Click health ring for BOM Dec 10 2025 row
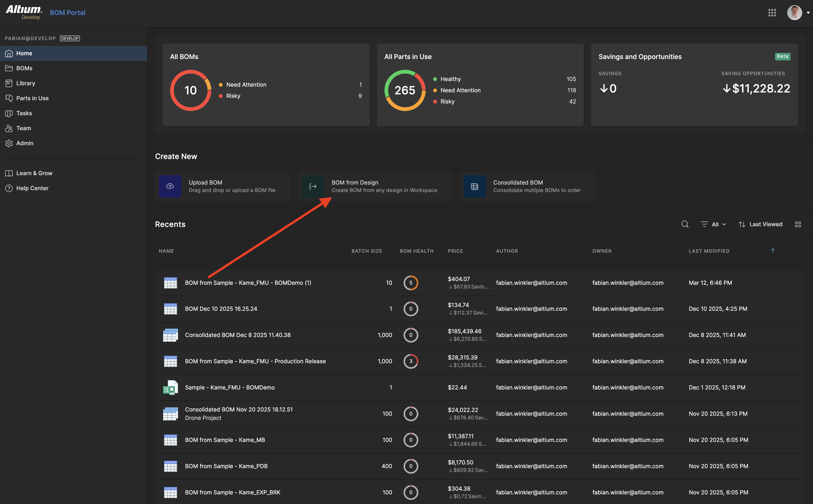813x504 pixels. tap(411, 309)
